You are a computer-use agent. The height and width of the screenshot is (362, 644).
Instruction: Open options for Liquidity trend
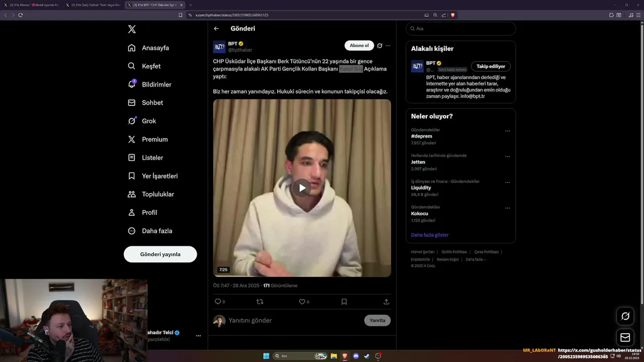coord(507,182)
